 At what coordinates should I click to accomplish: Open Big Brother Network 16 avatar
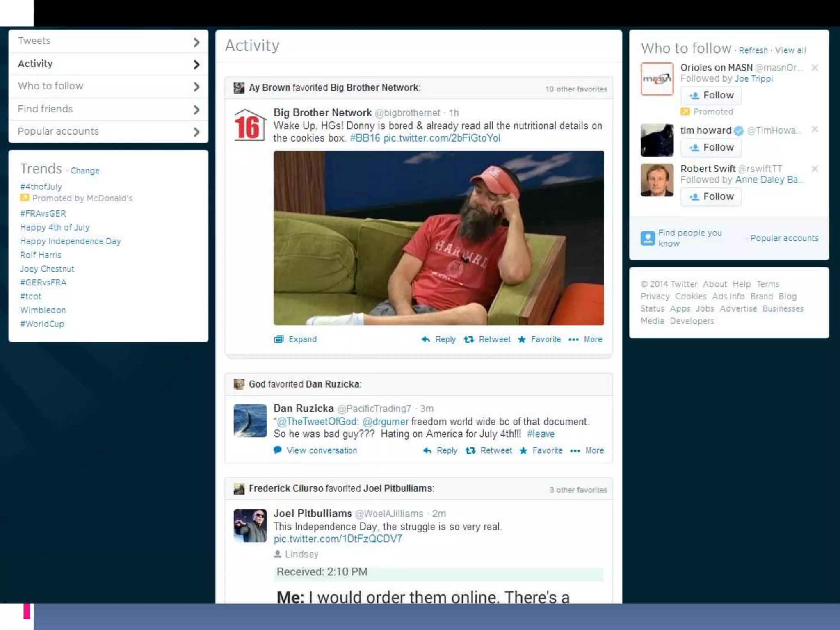(x=249, y=126)
